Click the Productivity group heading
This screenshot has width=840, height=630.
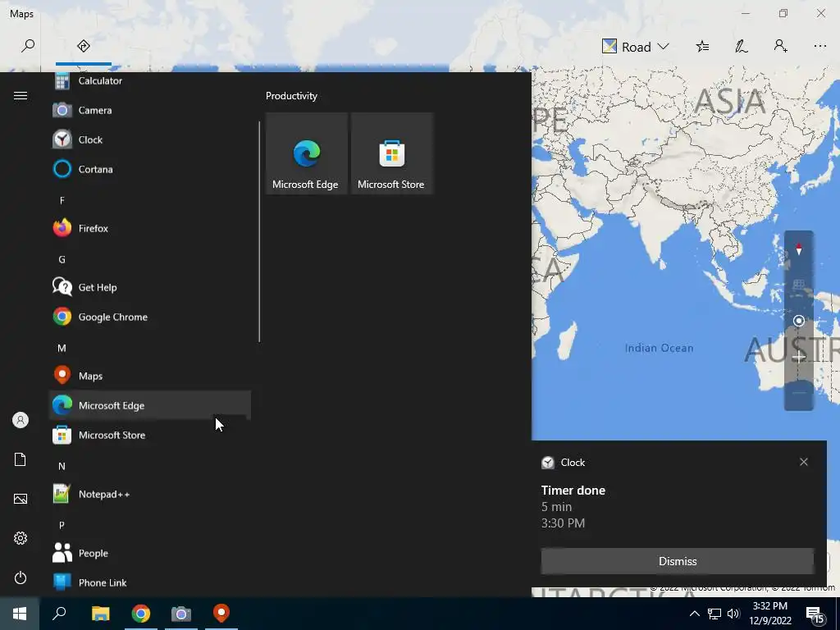(291, 96)
